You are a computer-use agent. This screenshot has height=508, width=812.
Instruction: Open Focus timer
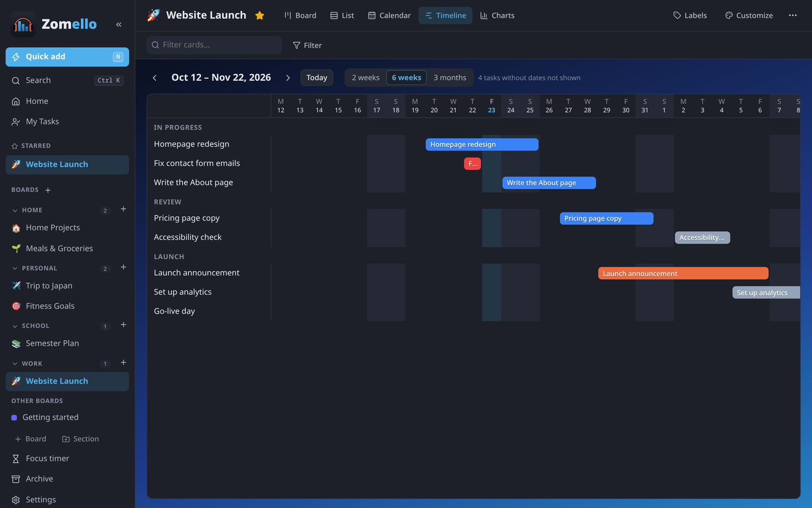pos(67,458)
